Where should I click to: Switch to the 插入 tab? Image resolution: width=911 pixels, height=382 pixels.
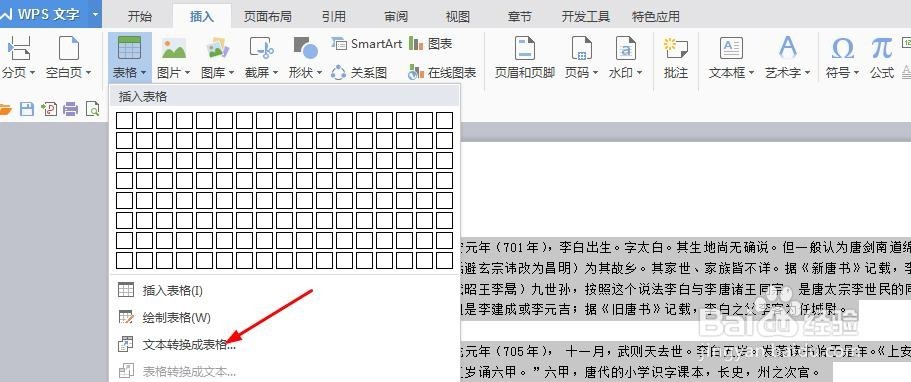click(202, 16)
